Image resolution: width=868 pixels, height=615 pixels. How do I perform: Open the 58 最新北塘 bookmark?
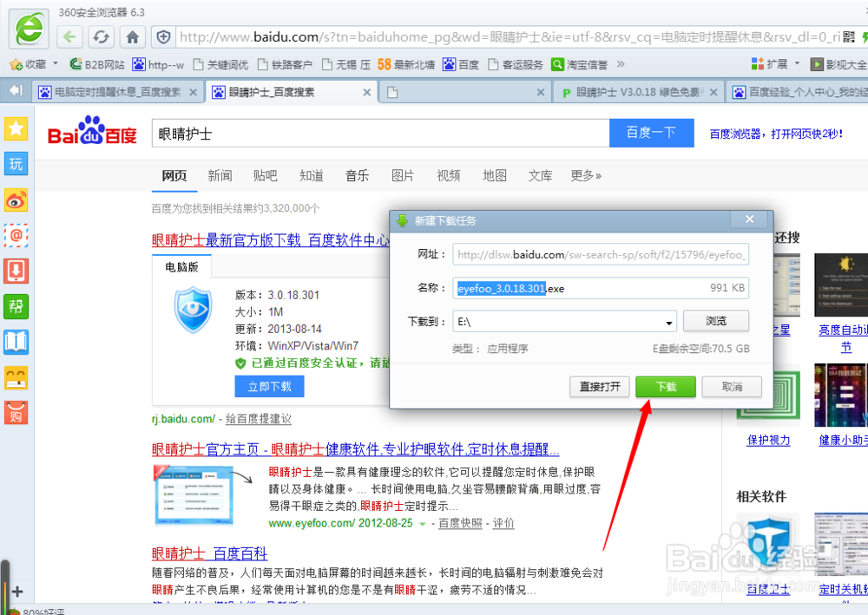click(406, 65)
